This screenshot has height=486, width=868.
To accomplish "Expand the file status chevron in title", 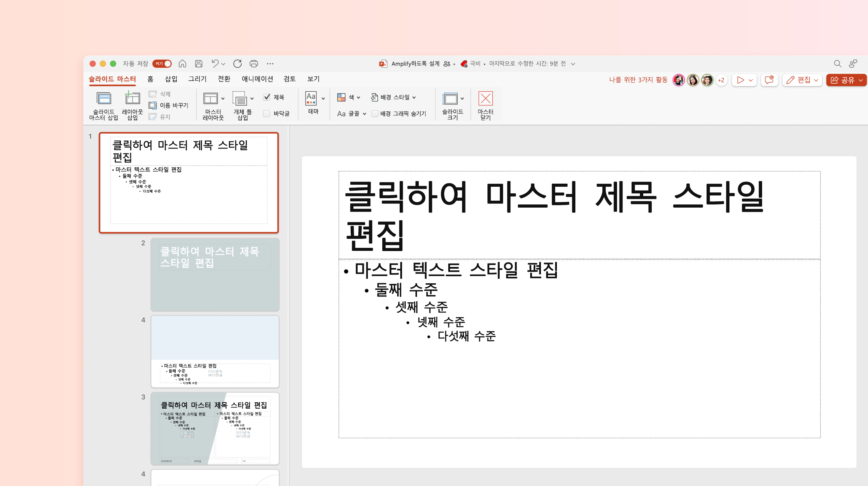I will [573, 64].
